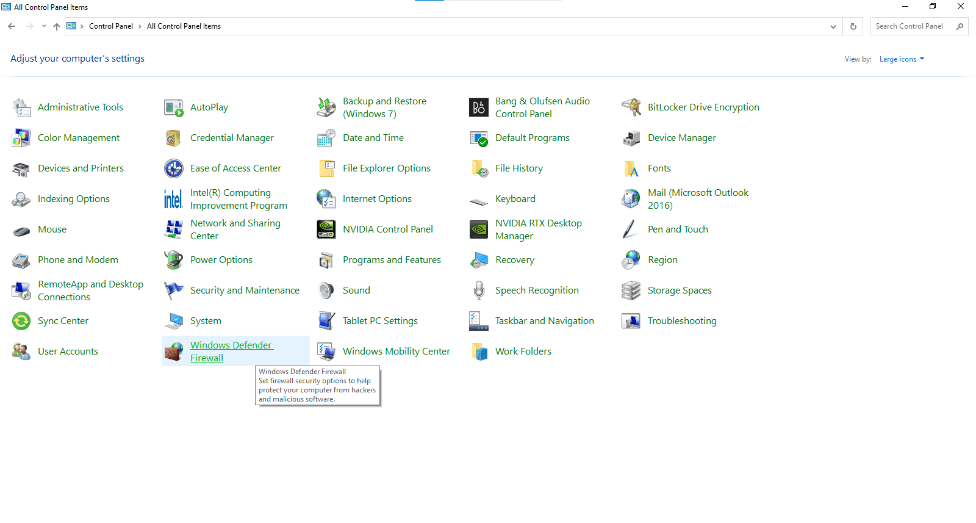Image resolution: width=976 pixels, height=523 pixels.
Task: Click the Storage Spaces icon
Action: pyautogui.click(x=631, y=290)
